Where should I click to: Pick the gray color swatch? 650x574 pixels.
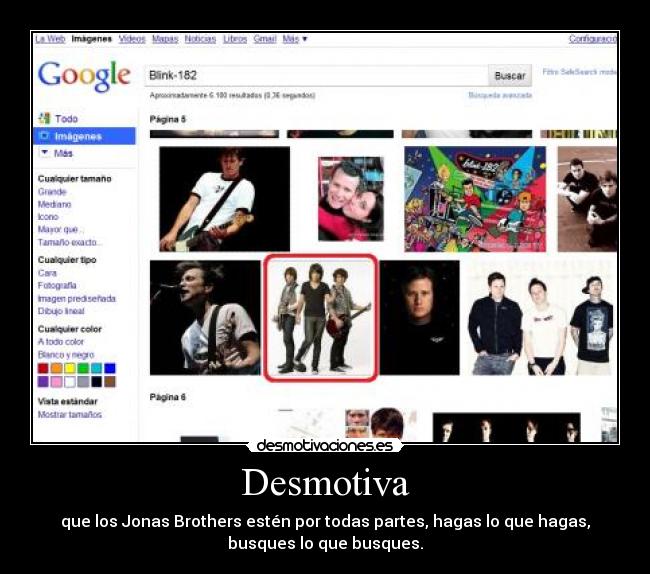(83, 381)
